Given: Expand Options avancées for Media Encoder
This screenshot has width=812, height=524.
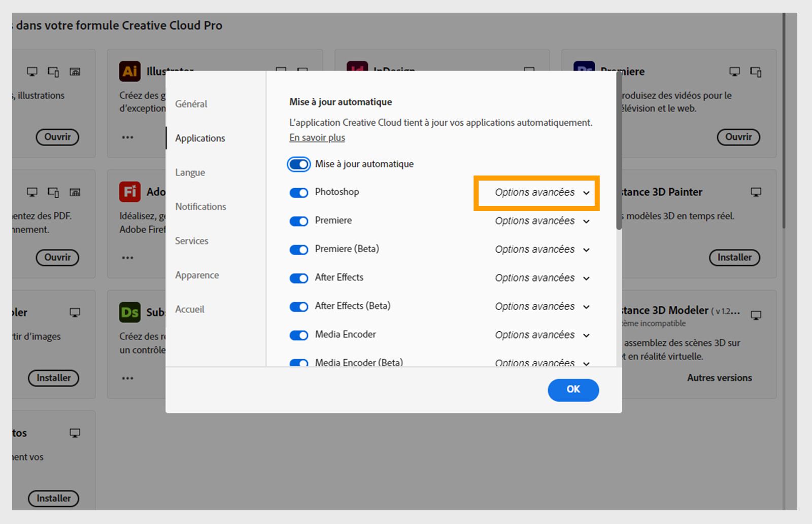Looking at the screenshot, I should pyautogui.click(x=542, y=335).
